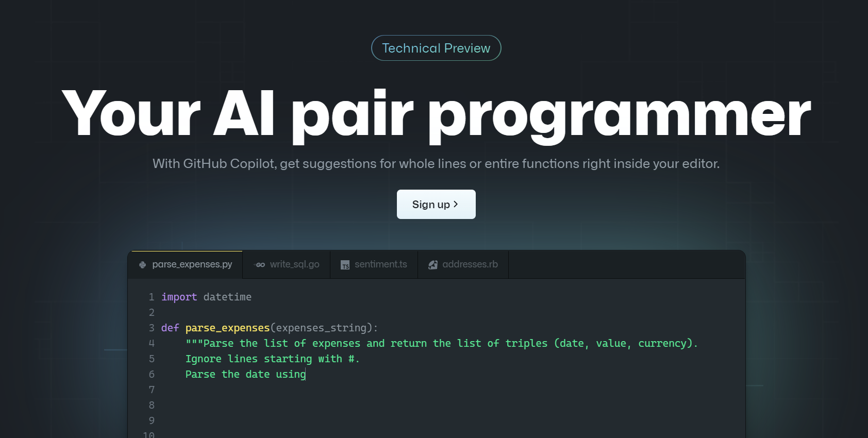
Task: Click the Go icon on write_sql.go tab
Action: click(260, 265)
